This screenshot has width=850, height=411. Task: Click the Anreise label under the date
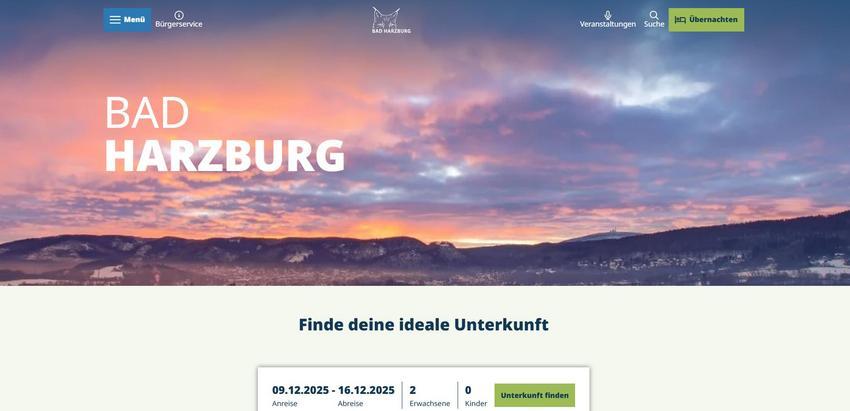(285, 404)
